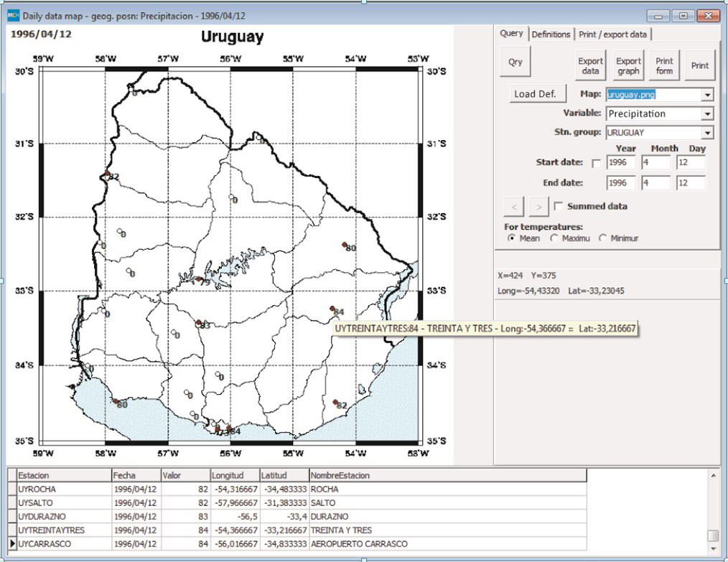Click Treinta y Tres station marker on map
The height and width of the screenshot is (562, 728).
click(332, 309)
